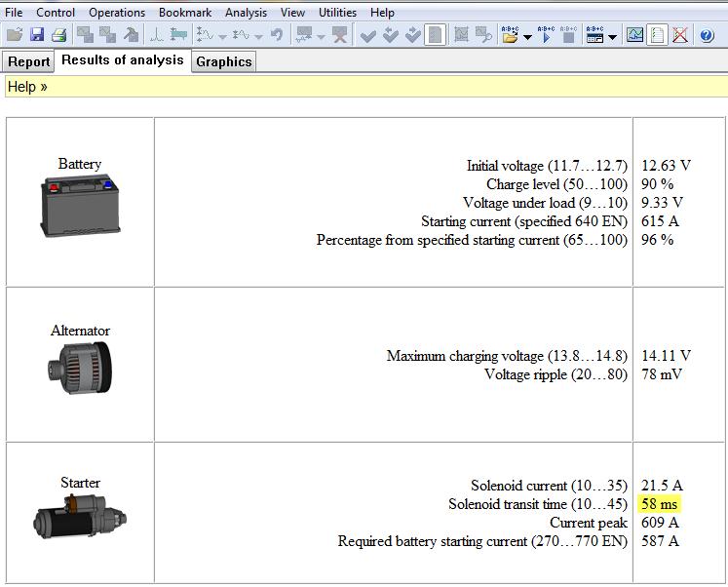Run the script with the play icon

(x=545, y=35)
